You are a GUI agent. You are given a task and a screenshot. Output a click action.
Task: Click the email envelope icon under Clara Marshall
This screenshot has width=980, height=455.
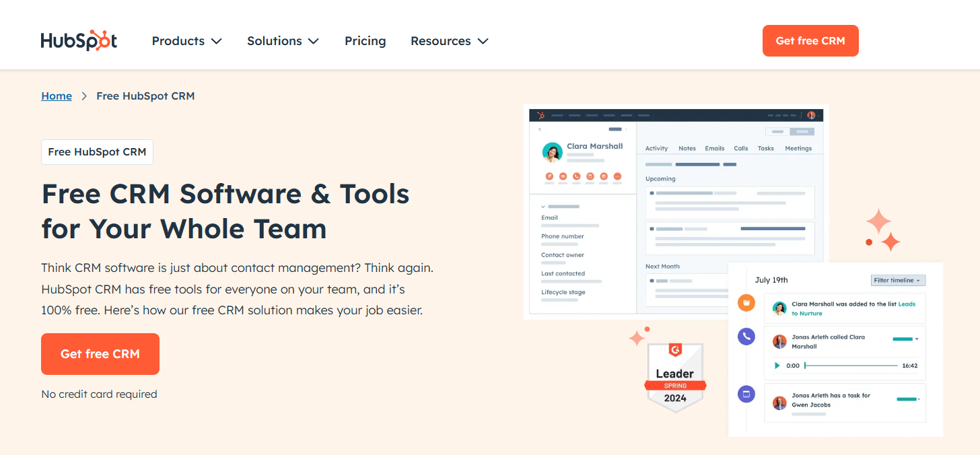coord(563,176)
